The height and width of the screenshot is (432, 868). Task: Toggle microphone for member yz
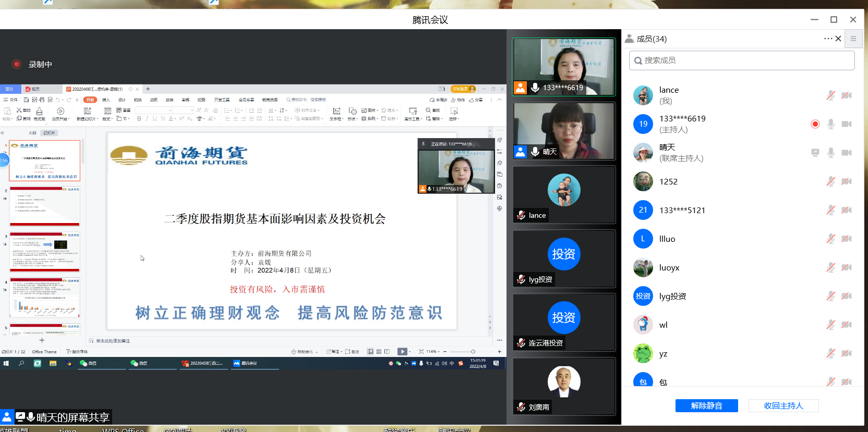tap(831, 353)
